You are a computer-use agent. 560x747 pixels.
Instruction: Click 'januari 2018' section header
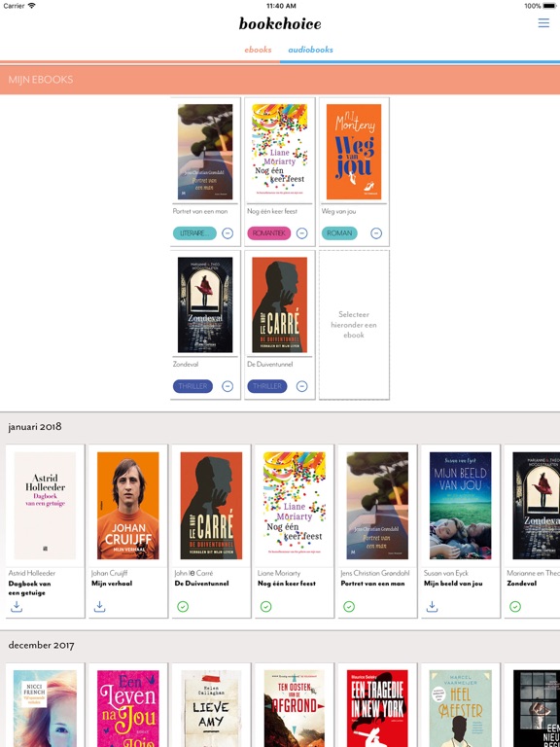35,427
